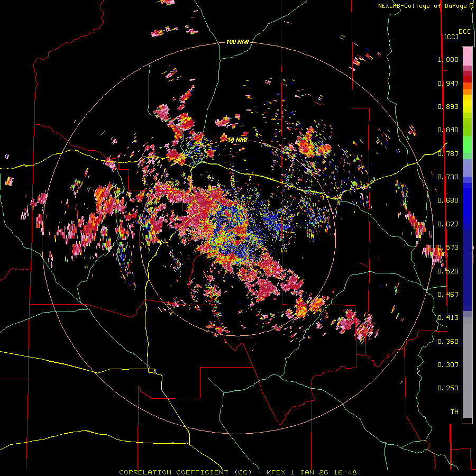Image resolution: width=476 pixels, height=476 pixels.
Task: Click the KFSX station identifier in the caption
Action: 276,472
